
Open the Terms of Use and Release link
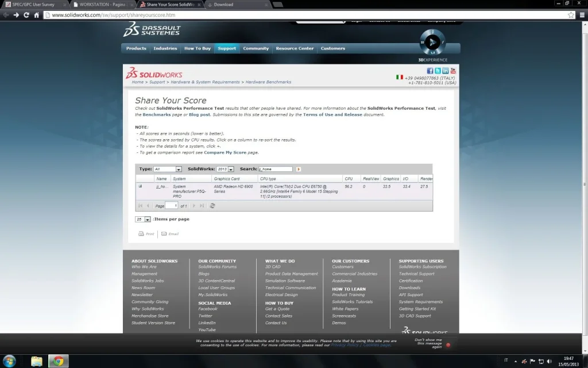point(332,115)
